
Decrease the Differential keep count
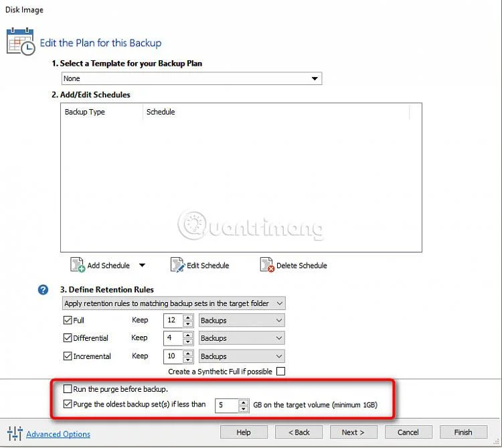coord(188,342)
